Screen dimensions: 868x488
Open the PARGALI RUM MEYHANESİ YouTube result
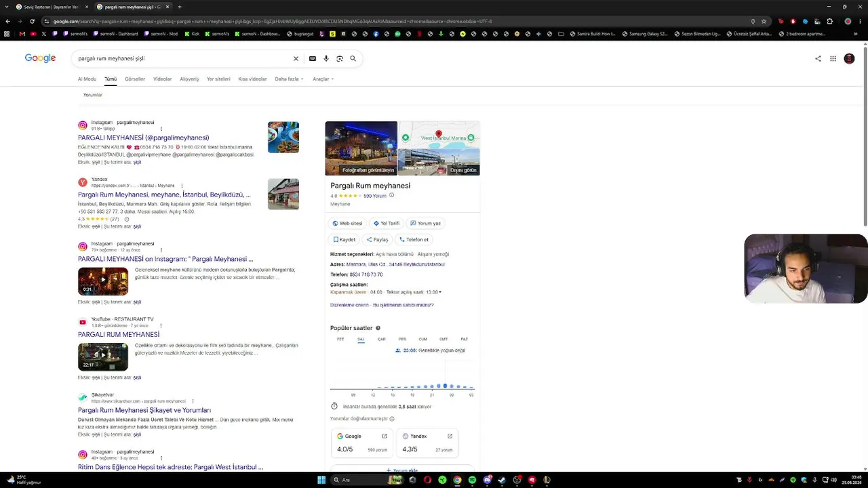pos(119,334)
